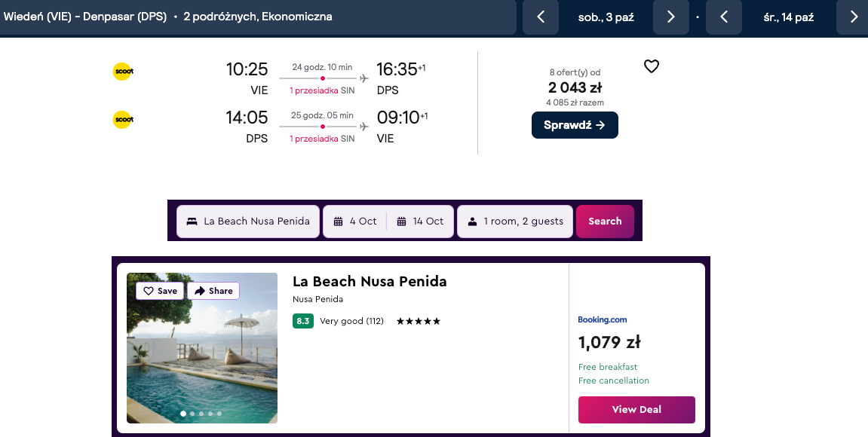Click the Scoot logo on outbound flight
This screenshot has height=437, width=868.
point(123,72)
